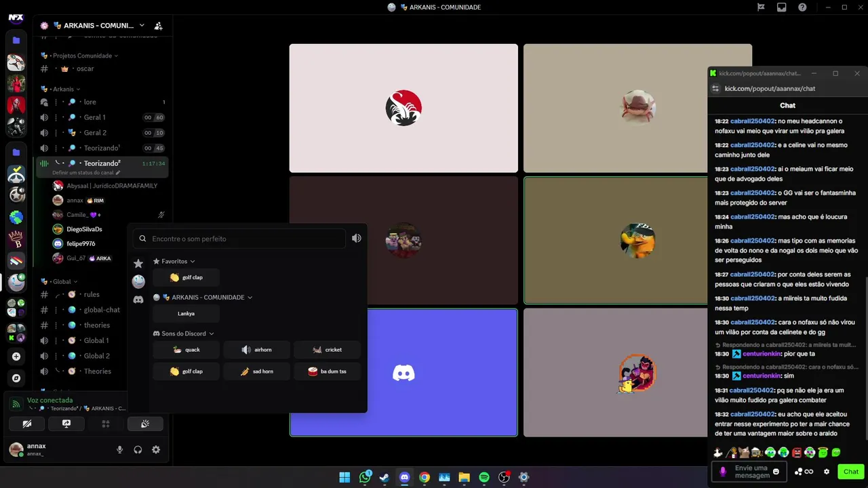Send message with green Chat button
Screen dimensions: 868x488
[x=851, y=472]
